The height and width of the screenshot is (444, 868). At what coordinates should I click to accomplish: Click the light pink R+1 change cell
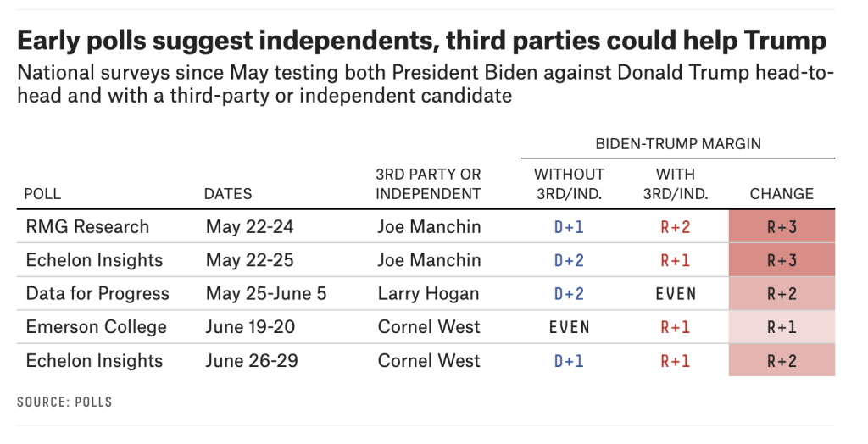coord(782,326)
